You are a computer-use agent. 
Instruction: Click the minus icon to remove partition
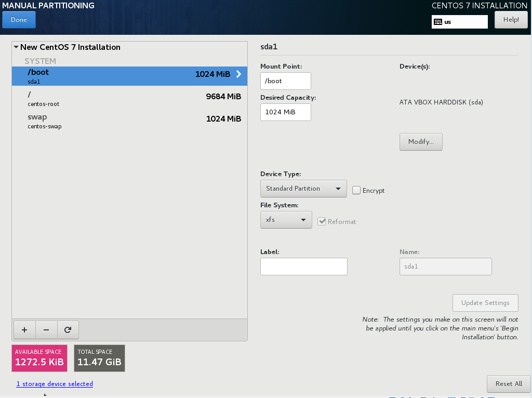46,329
